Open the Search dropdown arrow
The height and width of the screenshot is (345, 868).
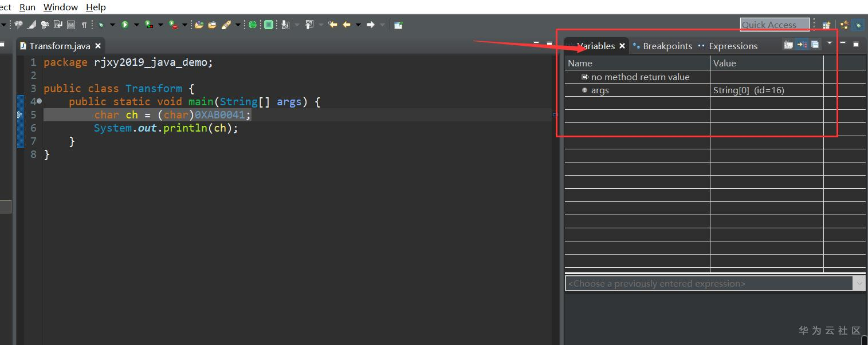click(x=237, y=25)
